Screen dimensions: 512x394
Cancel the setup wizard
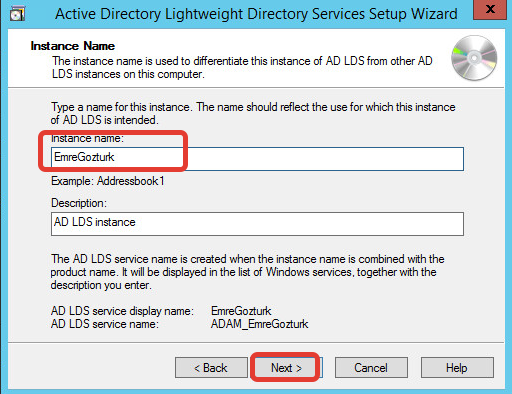[371, 368]
